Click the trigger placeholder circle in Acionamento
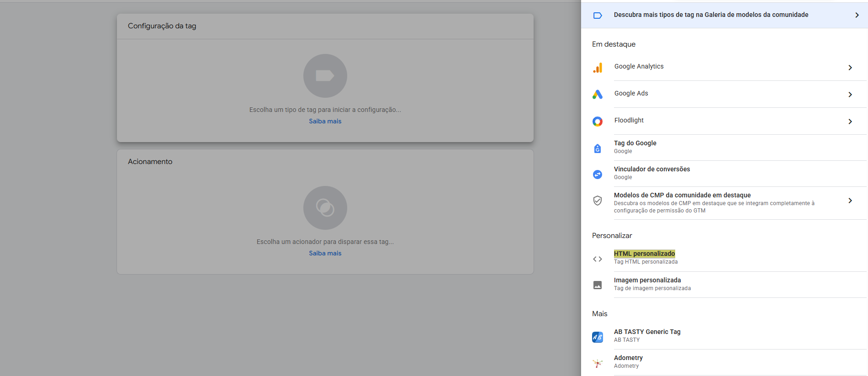 (325, 208)
